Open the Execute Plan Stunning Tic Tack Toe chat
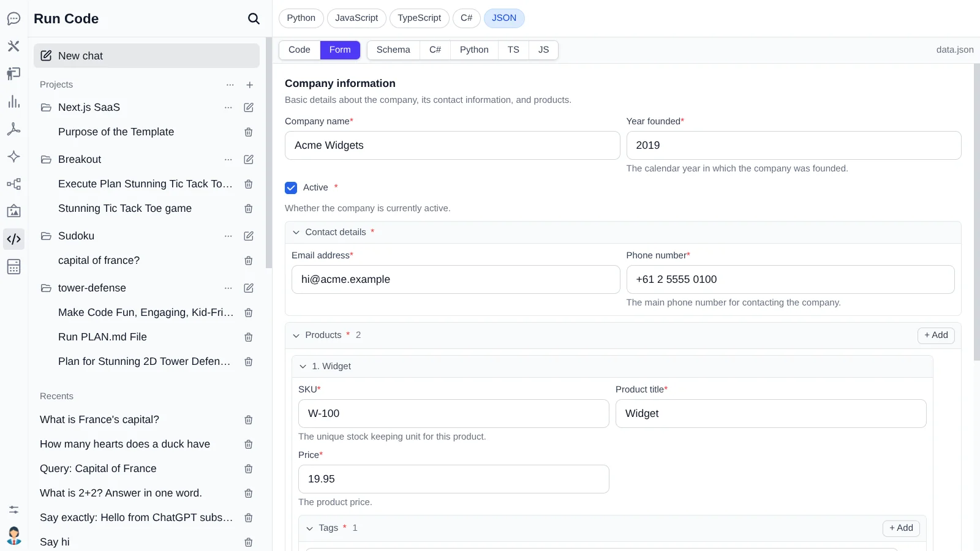 point(145,184)
